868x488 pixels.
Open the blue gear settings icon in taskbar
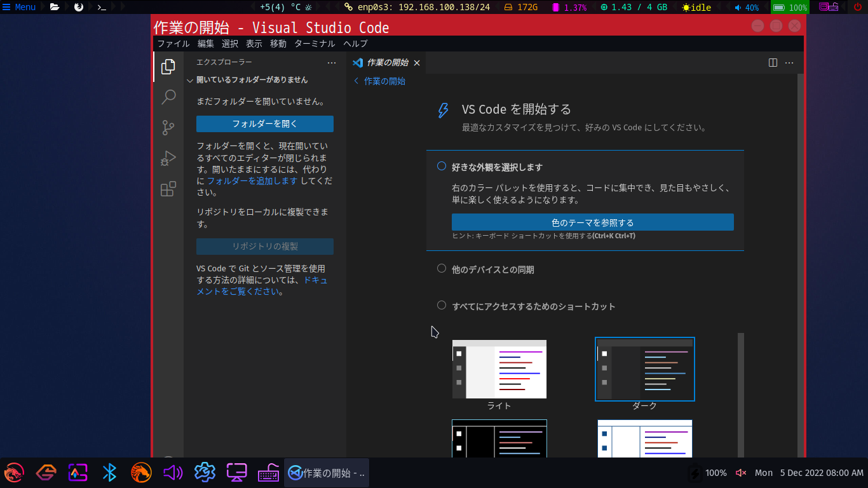coord(205,473)
